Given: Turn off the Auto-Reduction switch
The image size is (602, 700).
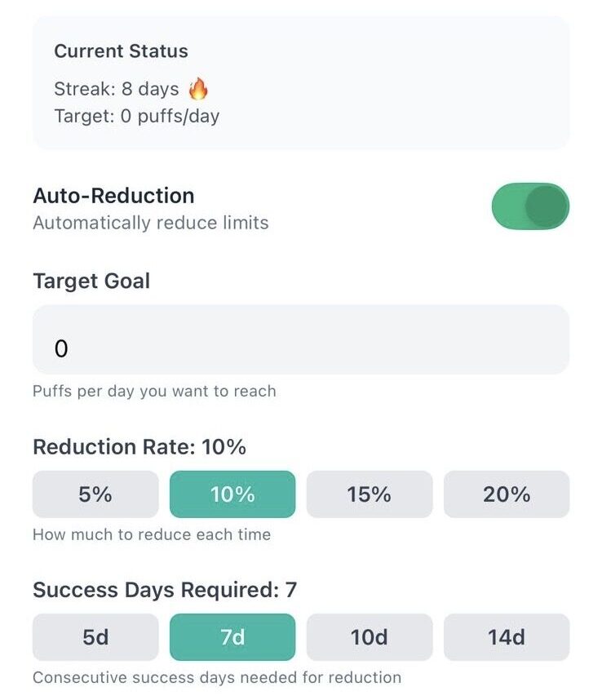Looking at the screenshot, I should click(x=530, y=206).
